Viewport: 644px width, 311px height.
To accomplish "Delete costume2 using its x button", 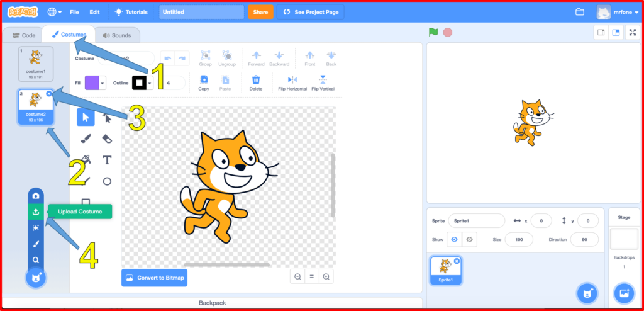I will click(x=49, y=94).
